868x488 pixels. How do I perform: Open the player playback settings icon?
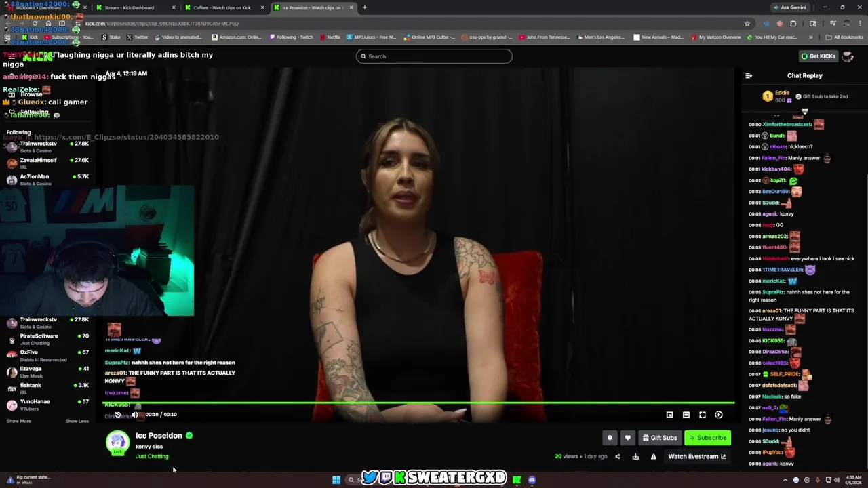[719, 415]
